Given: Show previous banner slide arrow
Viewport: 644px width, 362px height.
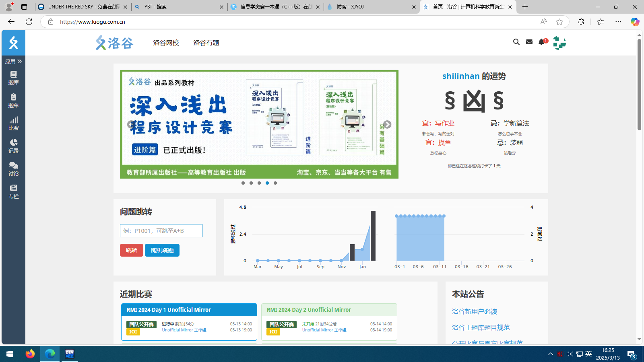Looking at the screenshot, I should [131, 125].
